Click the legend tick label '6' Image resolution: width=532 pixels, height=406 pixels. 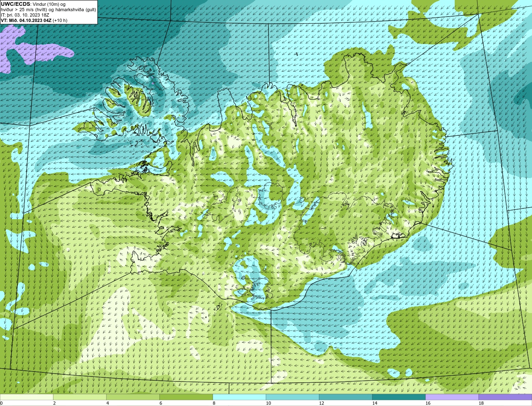click(x=161, y=403)
